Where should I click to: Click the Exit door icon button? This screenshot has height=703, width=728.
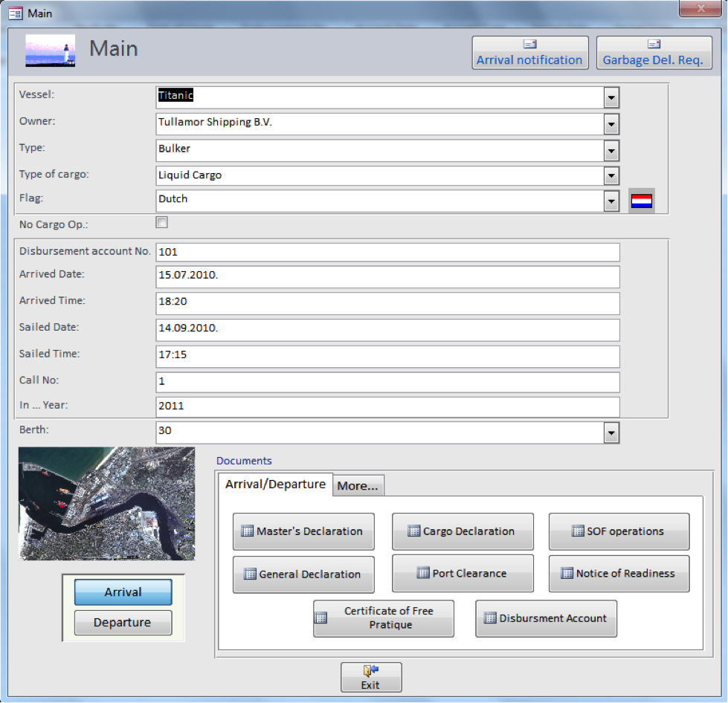coord(371,677)
